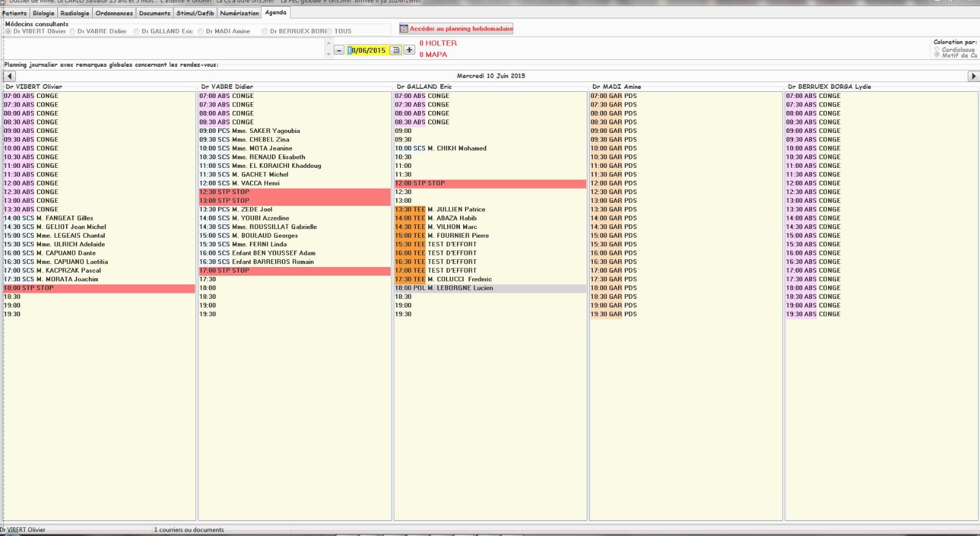
Task: Select 18:00 POL M. LEBORGNE Lucien appointment
Action: [490, 288]
